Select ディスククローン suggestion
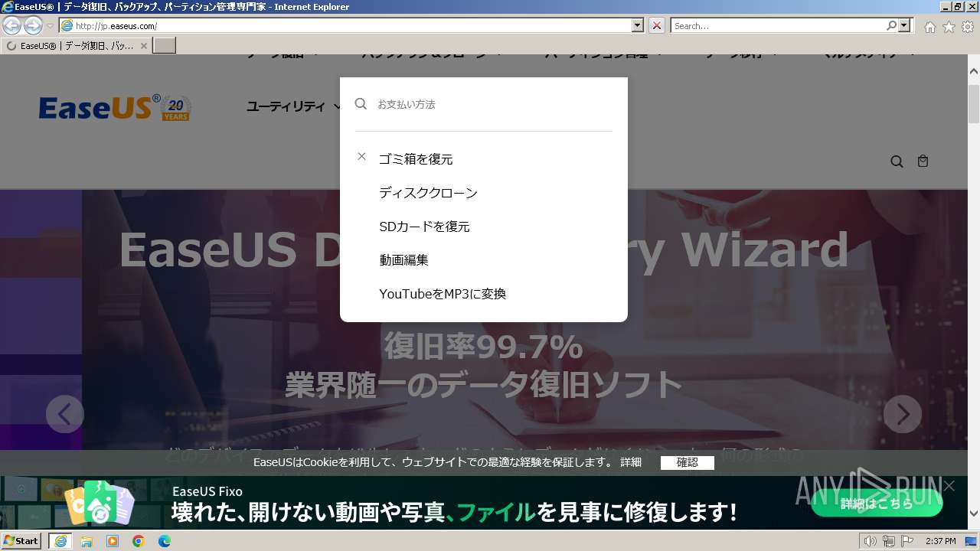Viewport: 980px width, 551px height. coord(428,193)
